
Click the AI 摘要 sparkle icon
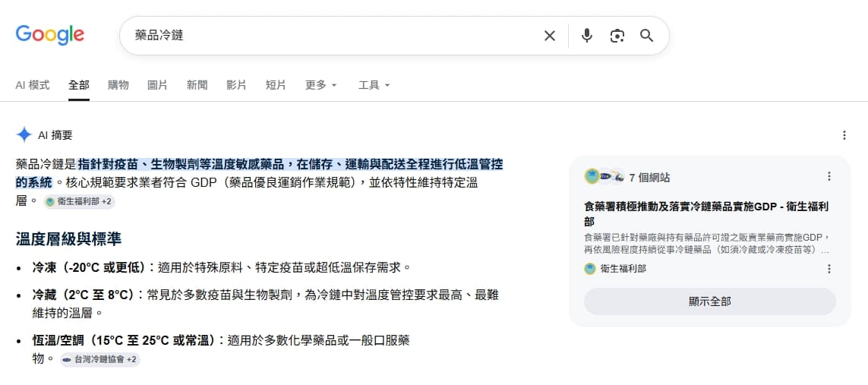(24, 135)
